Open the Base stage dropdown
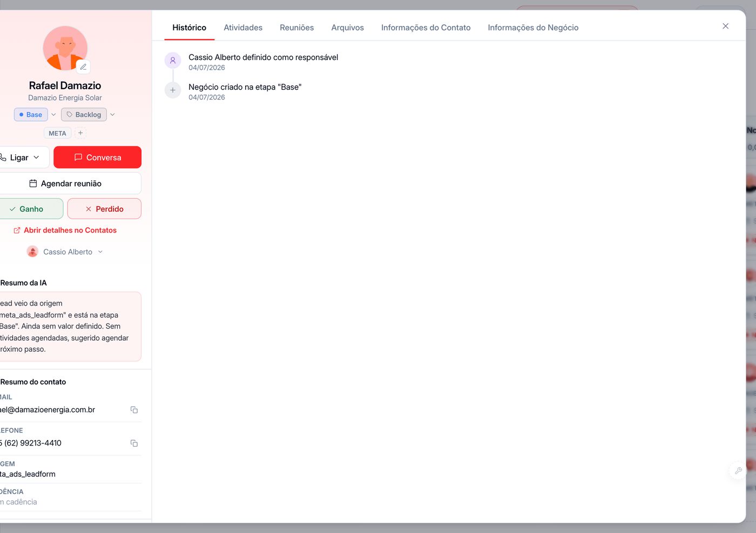This screenshot has height=533, width=756. point(53,114)
